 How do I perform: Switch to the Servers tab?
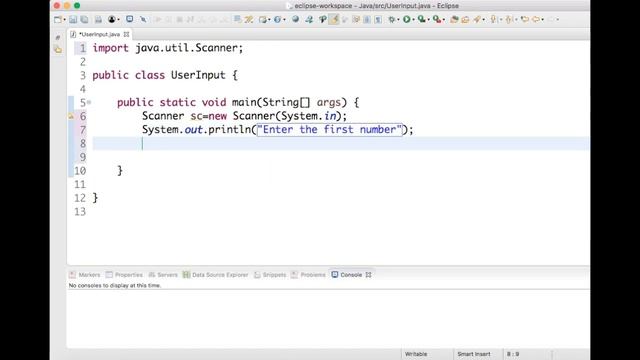click(163, 275)
